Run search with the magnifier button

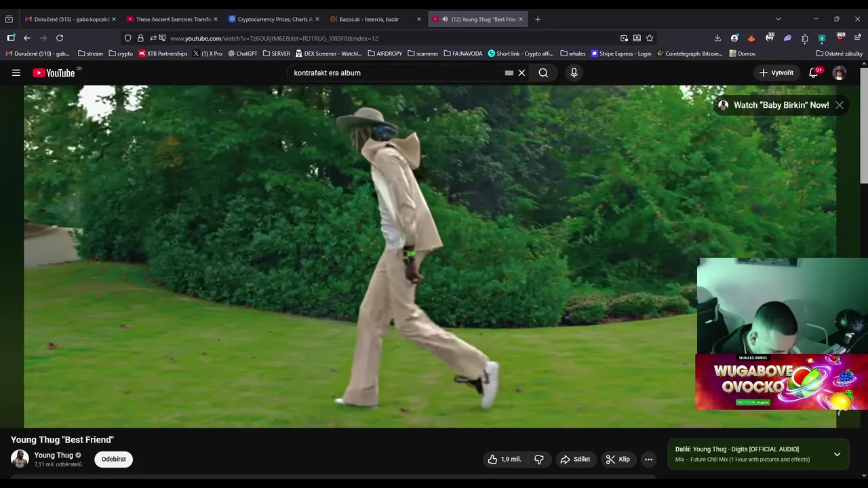[543, 73]
